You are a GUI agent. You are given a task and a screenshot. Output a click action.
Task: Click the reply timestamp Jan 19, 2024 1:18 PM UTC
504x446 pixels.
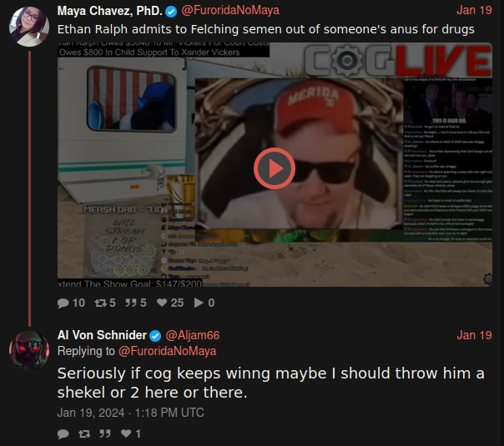(130, 413)
